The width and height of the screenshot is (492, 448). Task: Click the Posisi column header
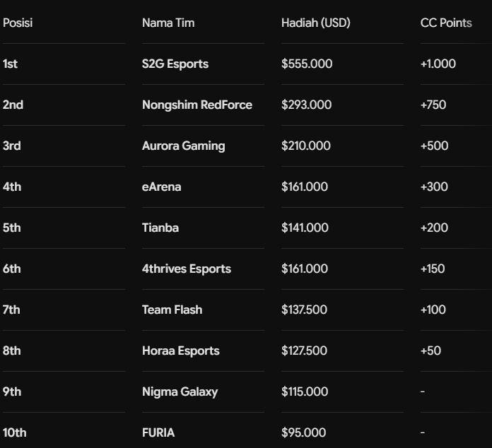coord(18,23)
